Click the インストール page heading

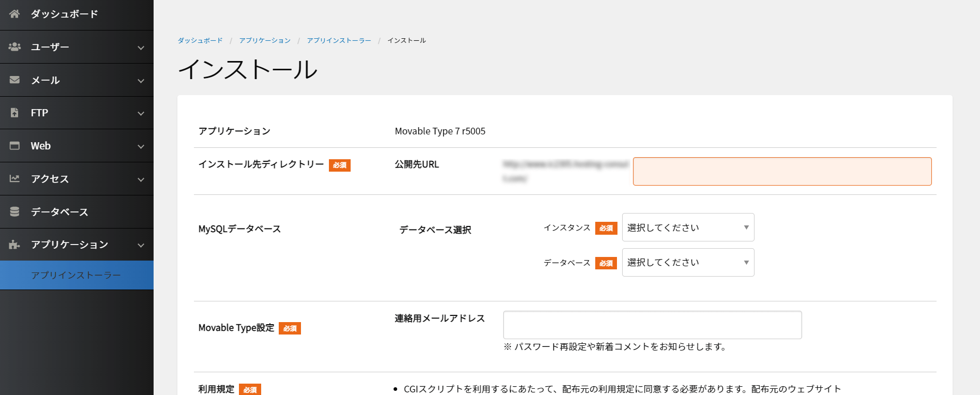[x=248, y=69]
